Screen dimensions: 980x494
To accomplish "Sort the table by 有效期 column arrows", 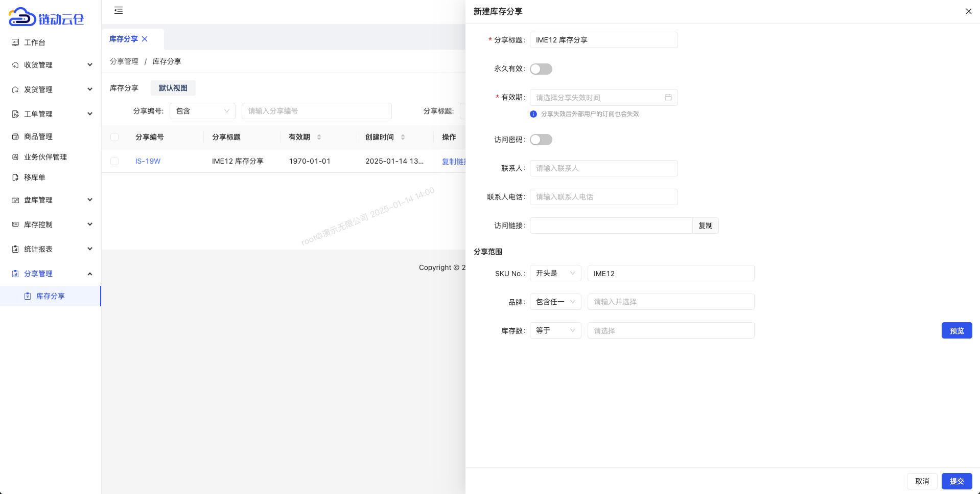I will pos(319,137).
